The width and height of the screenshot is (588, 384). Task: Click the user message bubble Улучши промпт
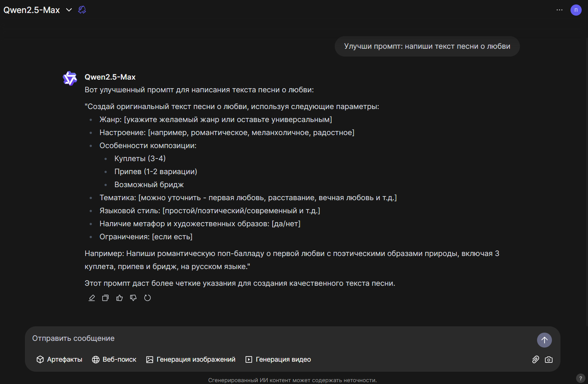click(x=427, y=47)
